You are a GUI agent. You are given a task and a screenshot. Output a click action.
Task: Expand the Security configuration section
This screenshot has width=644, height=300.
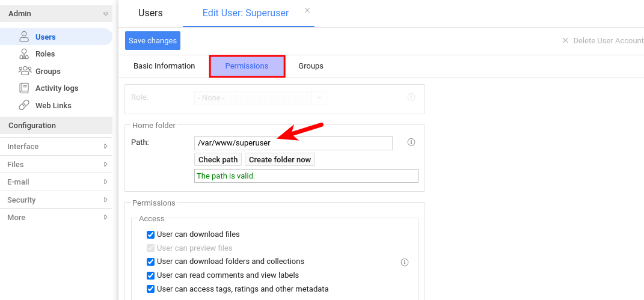click(105, 200)
